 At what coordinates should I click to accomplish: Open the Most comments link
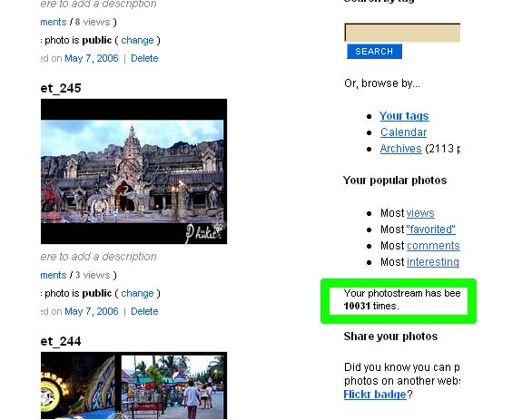[433, 246]
